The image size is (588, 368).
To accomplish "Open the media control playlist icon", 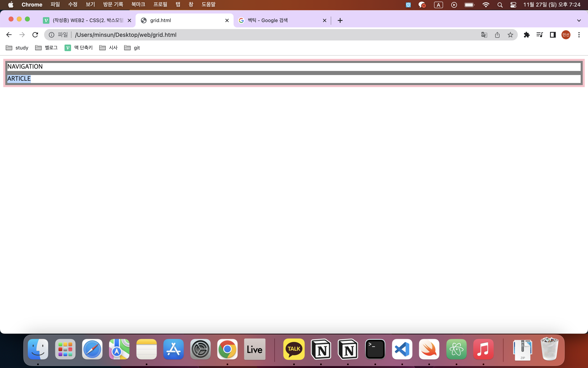I will coord(540,35).
